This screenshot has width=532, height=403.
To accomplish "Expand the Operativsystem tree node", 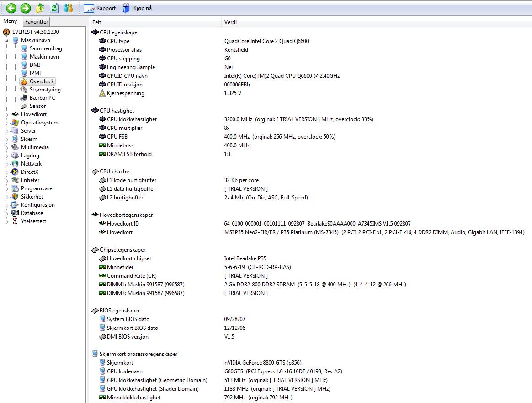I will 7,123.
